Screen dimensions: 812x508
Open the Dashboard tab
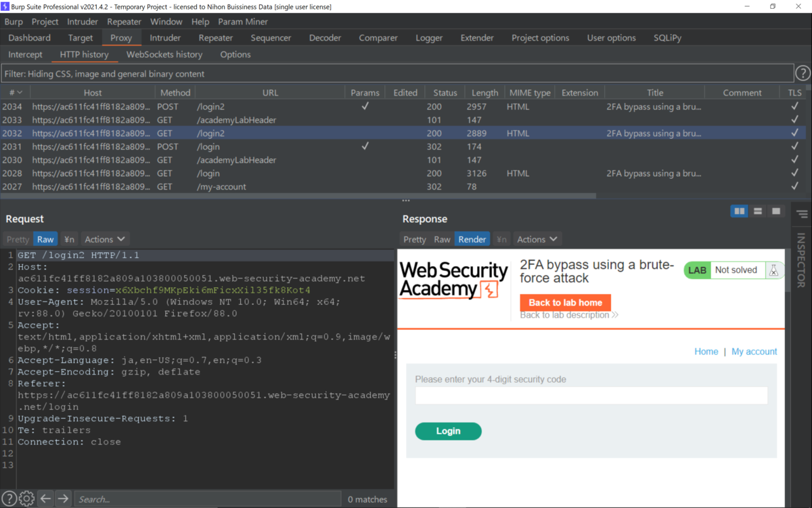[29, 38]
